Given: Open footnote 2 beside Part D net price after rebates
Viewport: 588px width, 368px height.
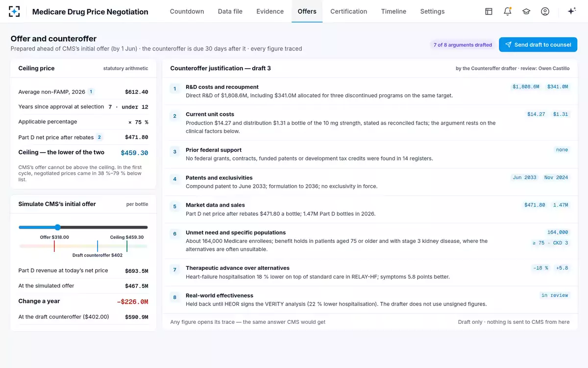Looking at the screenshot, I should click(x=99, y=137).
